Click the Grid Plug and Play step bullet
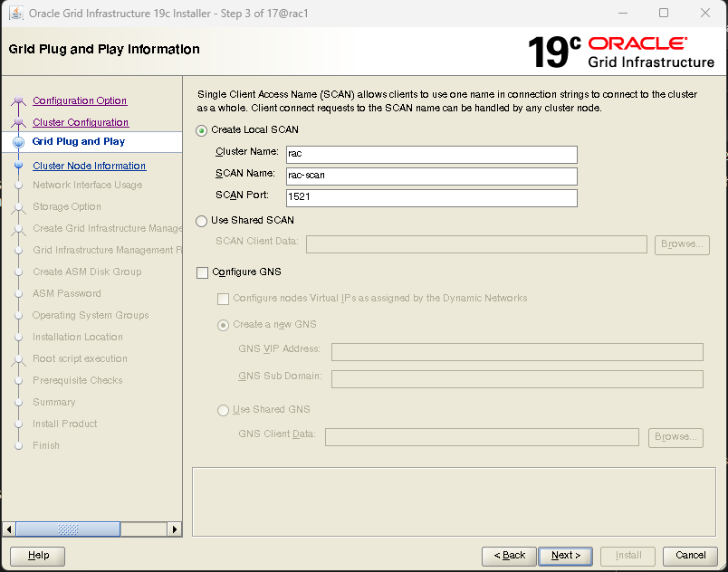Viewport: 728px width, 572px height. coord(19,142)
